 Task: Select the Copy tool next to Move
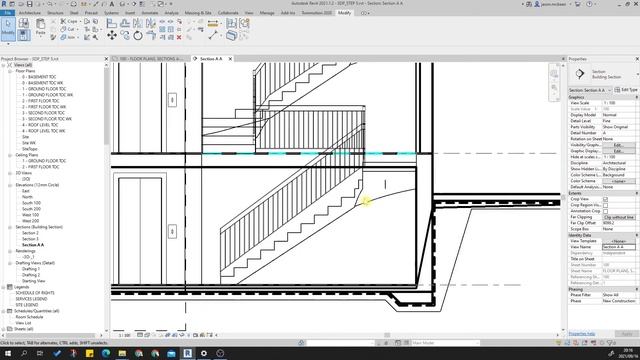coord(125,36)
